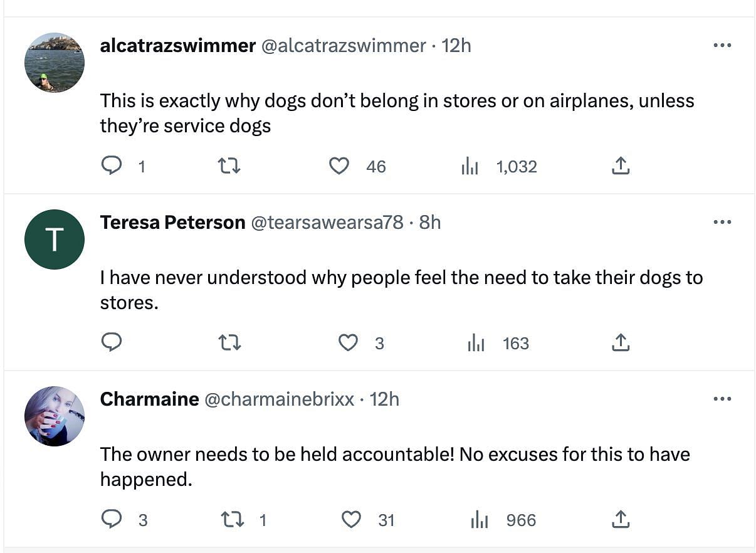Open alcatrazswimmer's profile name link

coord(177,46)
